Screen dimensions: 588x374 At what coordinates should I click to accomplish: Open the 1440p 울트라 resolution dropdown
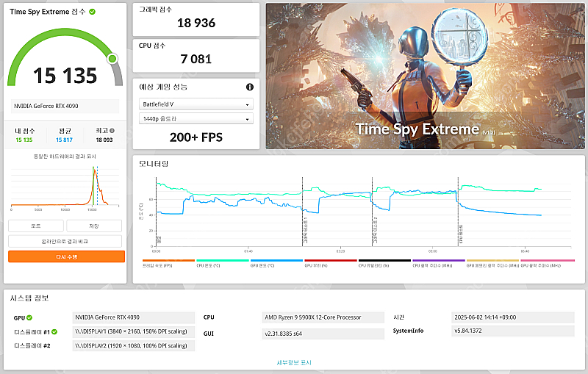pos(196,118)
